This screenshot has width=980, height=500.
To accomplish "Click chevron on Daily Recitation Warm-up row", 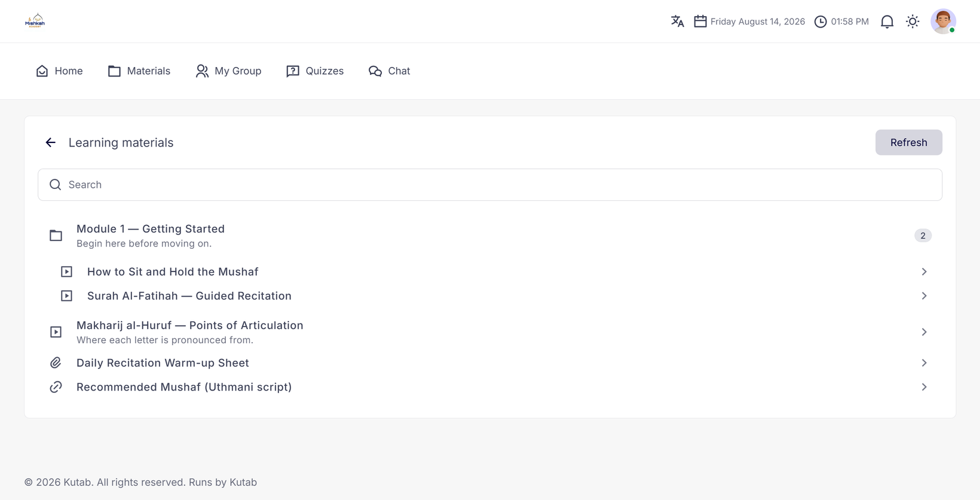I will click(x=924, y=363).
